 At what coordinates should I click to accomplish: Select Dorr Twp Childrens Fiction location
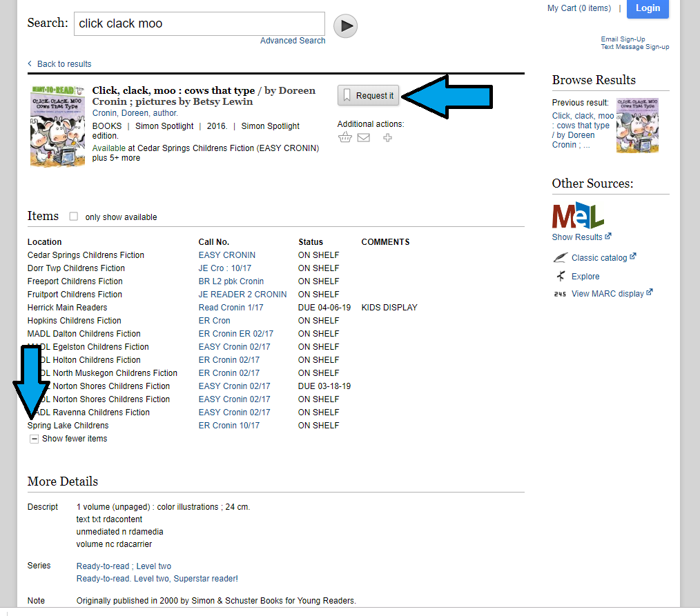[x=76, y=268]
